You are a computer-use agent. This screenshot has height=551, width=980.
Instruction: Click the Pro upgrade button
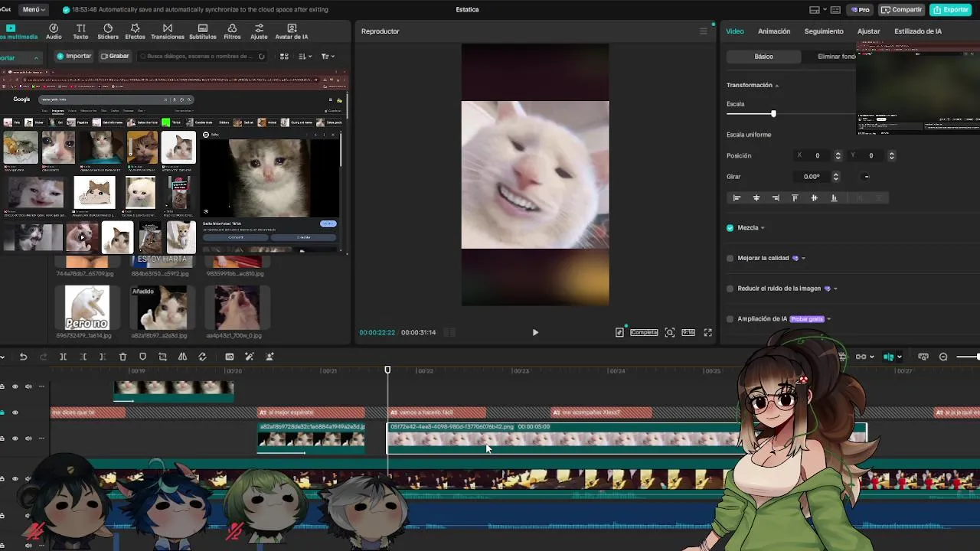click(861, 10)
